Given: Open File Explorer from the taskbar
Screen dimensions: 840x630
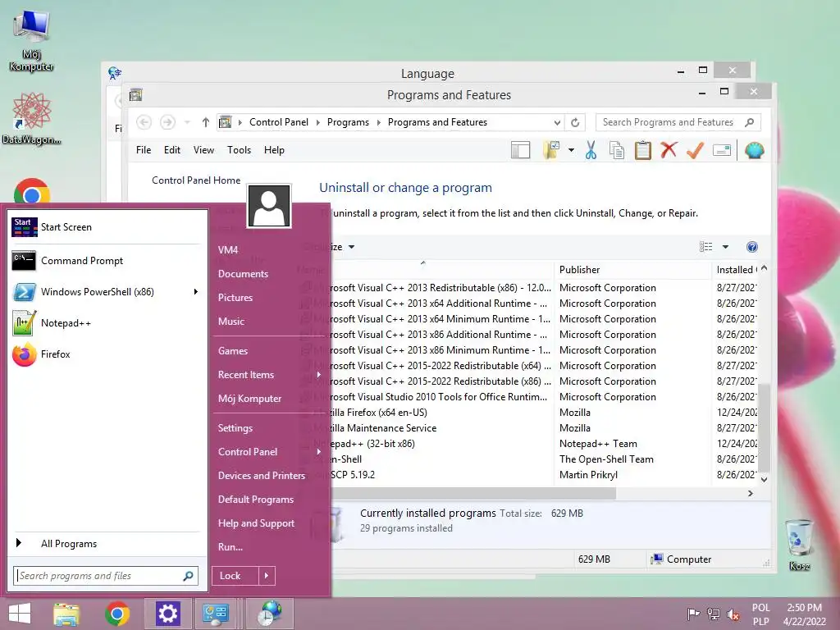Looking at the screenshot, I should click(x=66, y=614).
